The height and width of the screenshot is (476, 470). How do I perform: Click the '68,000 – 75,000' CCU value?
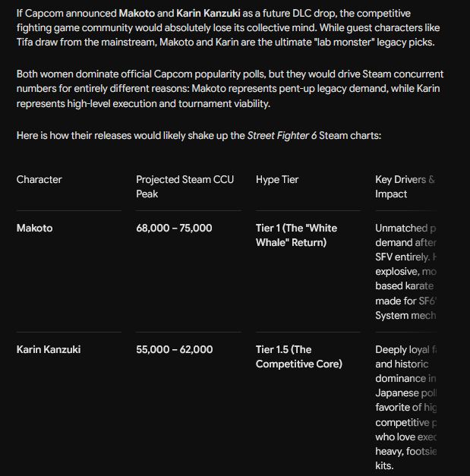tap(174, 228)
